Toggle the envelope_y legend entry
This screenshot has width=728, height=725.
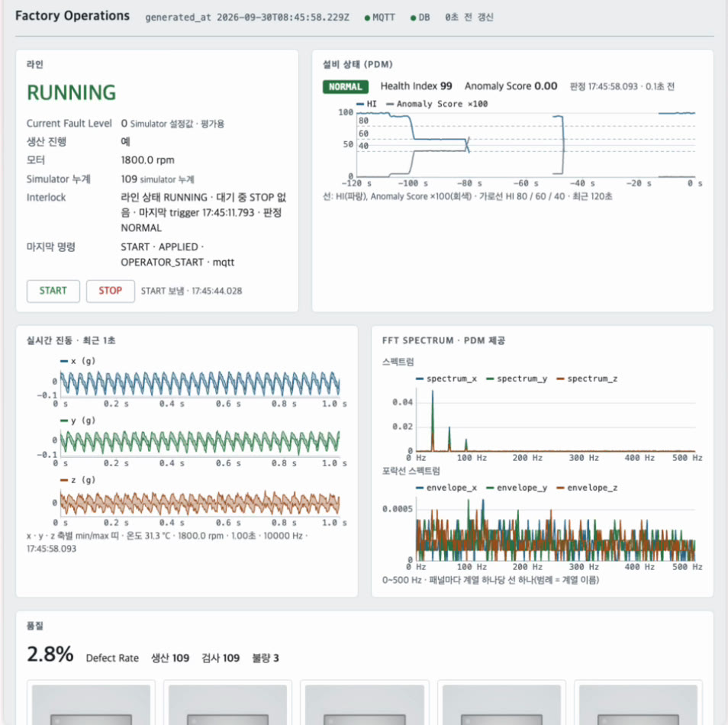tap(517, 488)
